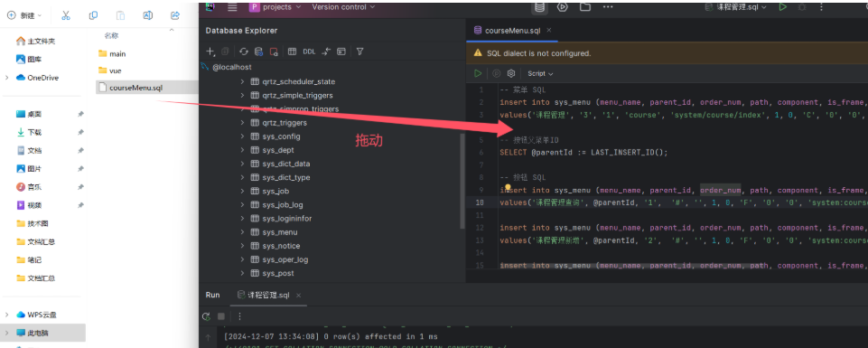The image size is (868, 348).
Task: Switch to the 课程管理.sql Run tab
Action: [x=268, y=295]
